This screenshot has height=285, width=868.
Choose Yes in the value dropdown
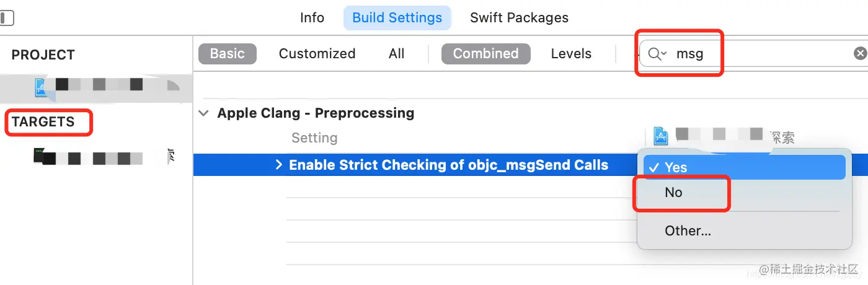click(676, 167)
